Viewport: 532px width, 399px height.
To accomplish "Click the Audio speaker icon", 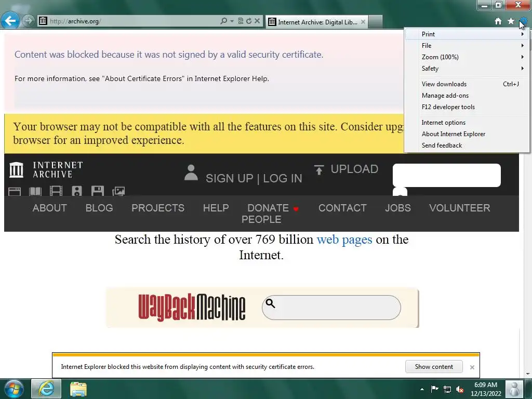I will point(77,191).
